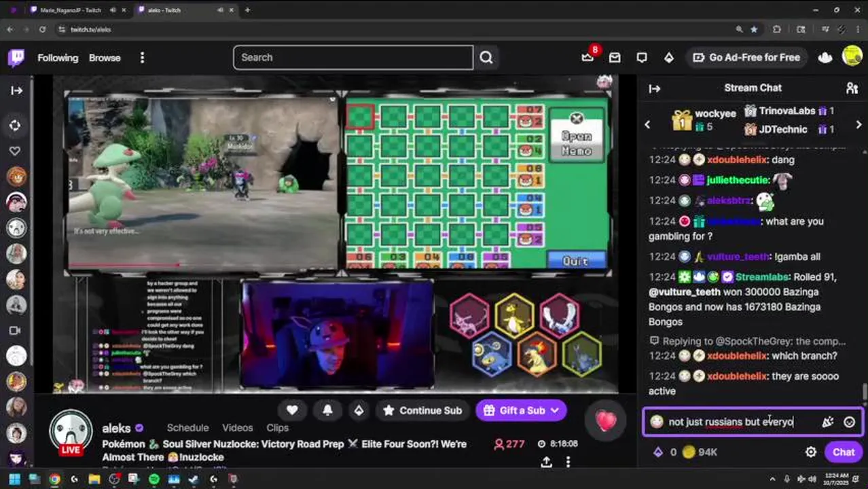Show next gift leaderboard entries
Image resolution: width=868 pixels, height=489 pixels.
[x=858, y=124]
